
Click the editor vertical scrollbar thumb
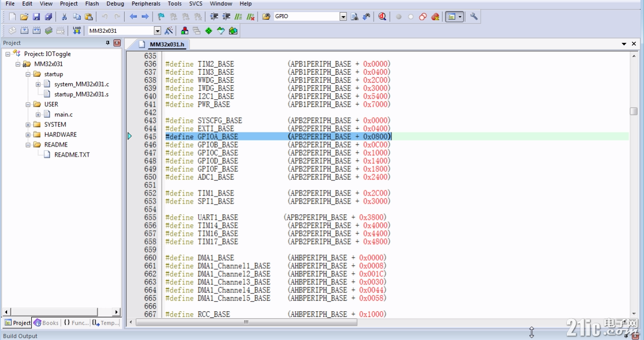633,111
